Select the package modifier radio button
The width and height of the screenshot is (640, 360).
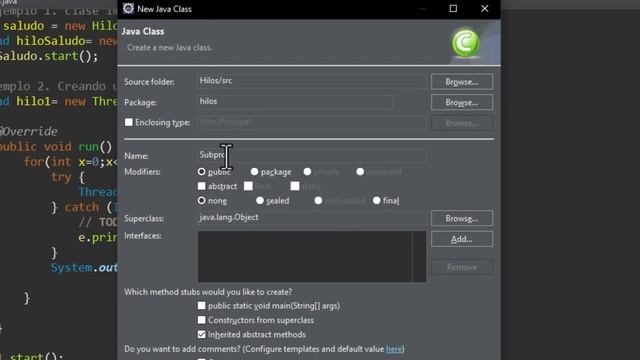tap(254, 172)
